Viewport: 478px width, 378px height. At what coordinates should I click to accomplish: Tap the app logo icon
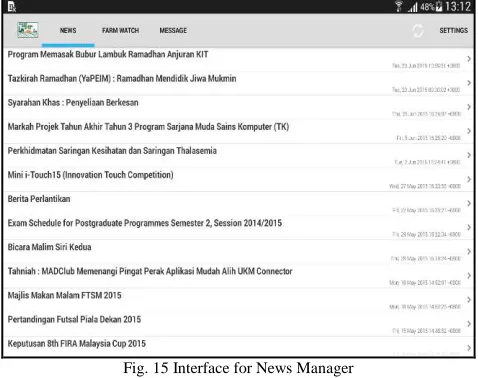tap(28, 30)
